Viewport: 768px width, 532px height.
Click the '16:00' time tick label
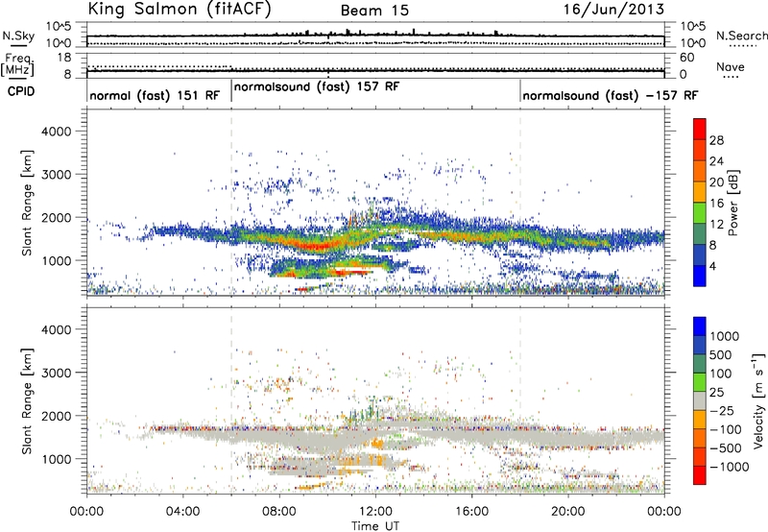click(x=471, y=512)
